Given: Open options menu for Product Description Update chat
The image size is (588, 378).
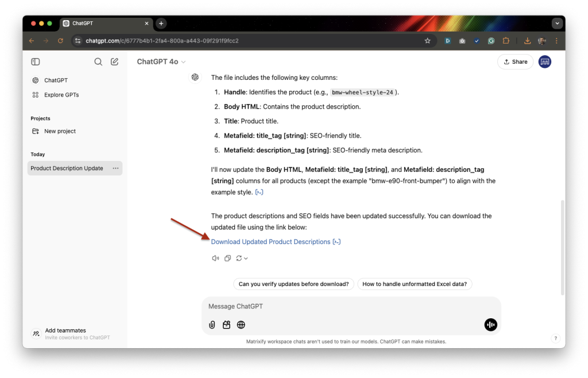Looking at the screenshot, I should coord(115,168).
